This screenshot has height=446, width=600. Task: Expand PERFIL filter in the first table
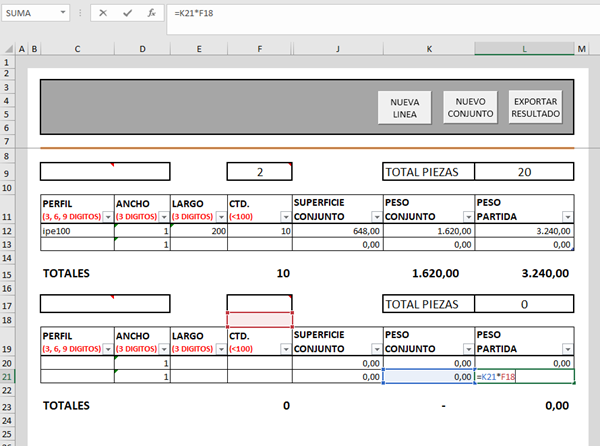pos(108,217)
